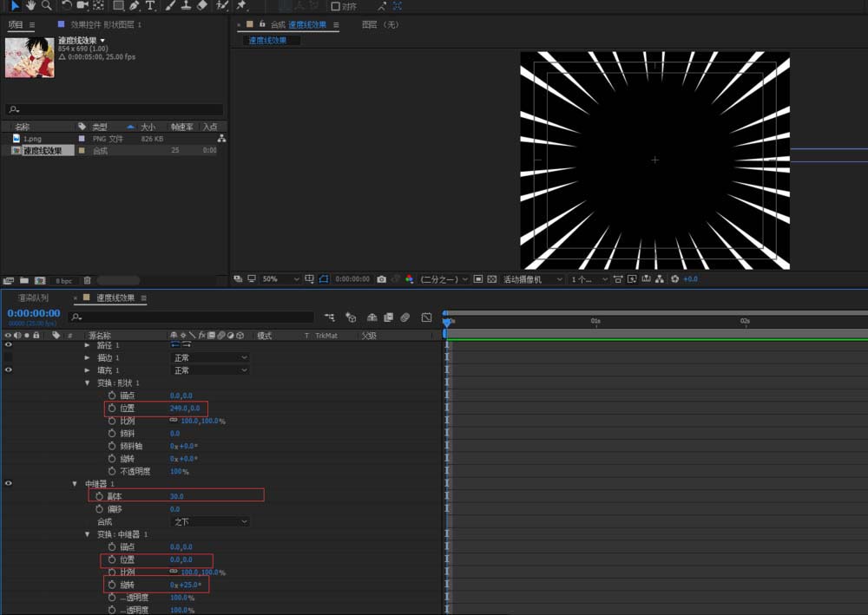Select the Rectangle shape tool
Image resolution: width=868 pixels, height=615 pixels.
(118, 5)
